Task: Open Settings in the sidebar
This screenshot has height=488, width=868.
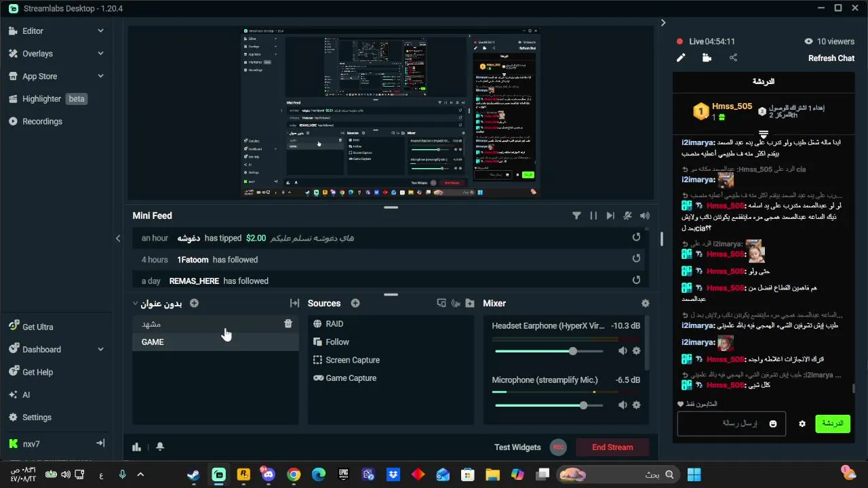Action: pos(37,418)
